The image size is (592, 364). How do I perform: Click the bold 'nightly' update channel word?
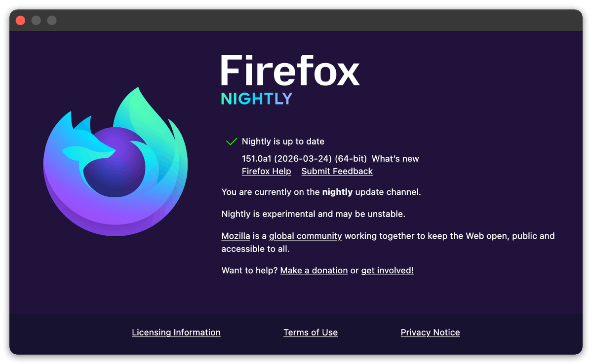(337, 192)
